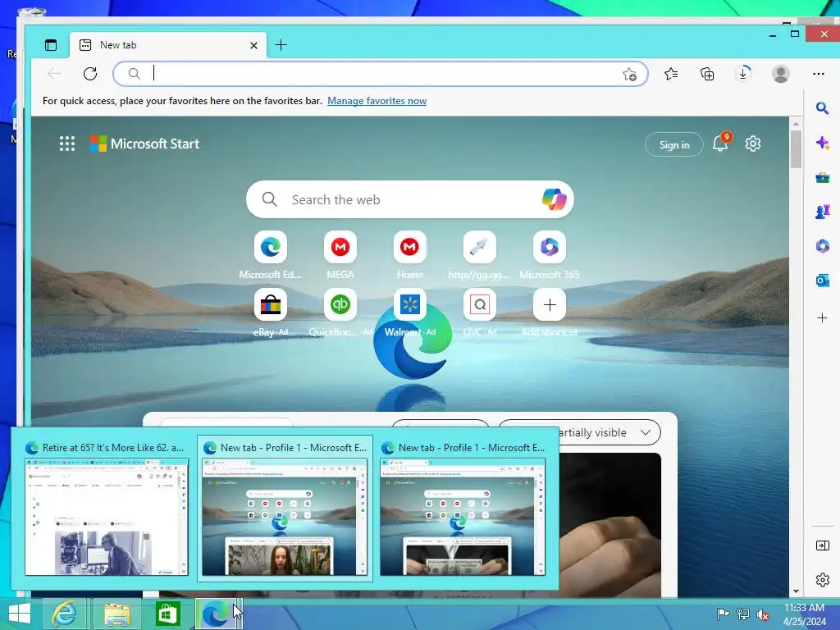Toggle the sidebar hide button
This screenshot has width=840, height=630.
pyautogui.click(x=822, y=546)
